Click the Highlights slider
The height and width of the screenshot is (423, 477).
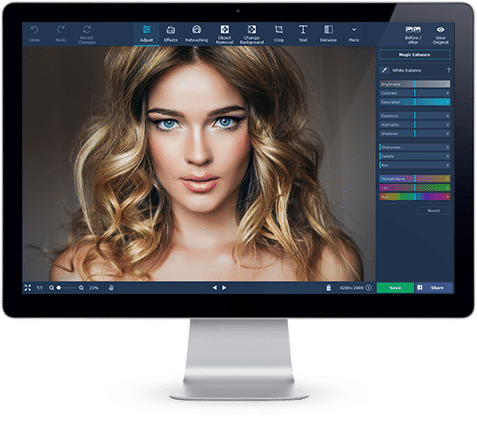coord(415,125)
